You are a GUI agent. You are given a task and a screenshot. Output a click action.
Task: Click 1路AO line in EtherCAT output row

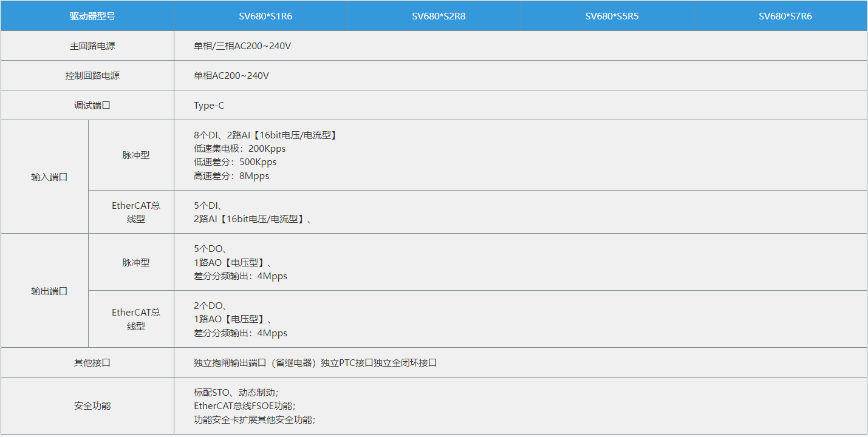(233, 319)
